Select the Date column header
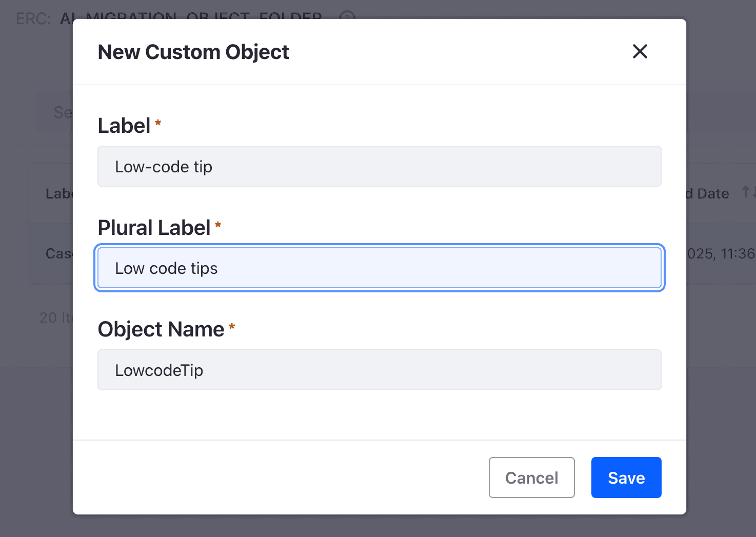The height and width of the screenshot is (537, 756). tap(713, 193)
